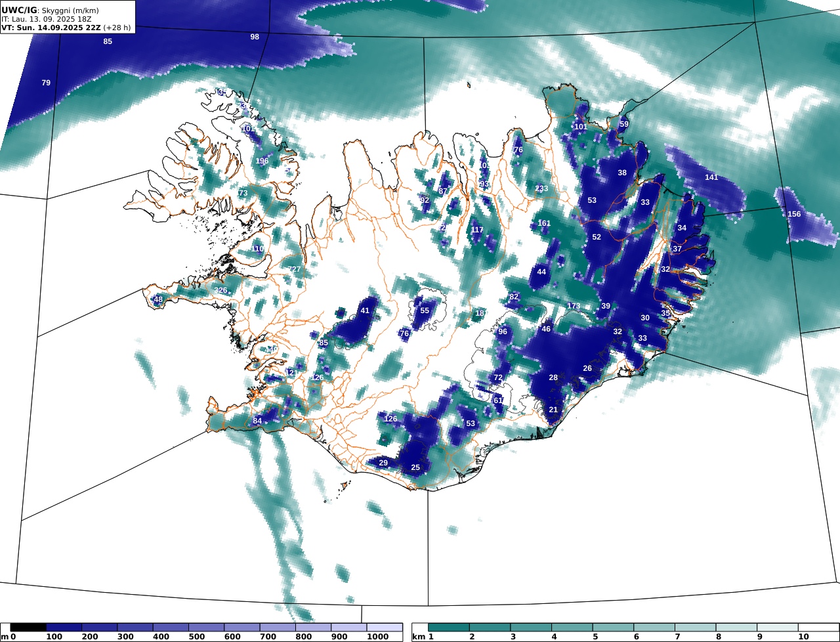Screen dimensions: 840x642
Task: Choose the 9–10 km legend swatch
Action: pyautogui.click(x=777, y=628)
